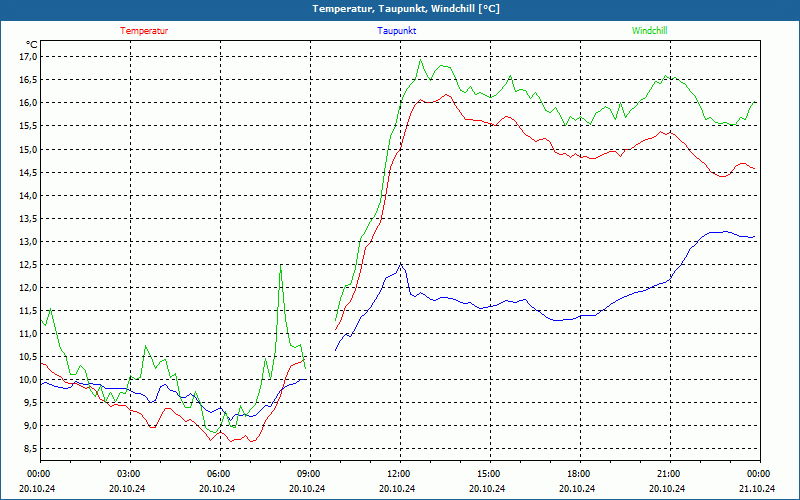The height and width of the screenshot is (500, 800).
Task: Click the red Temperatur legend label
Action: click(x=144, y=31)
